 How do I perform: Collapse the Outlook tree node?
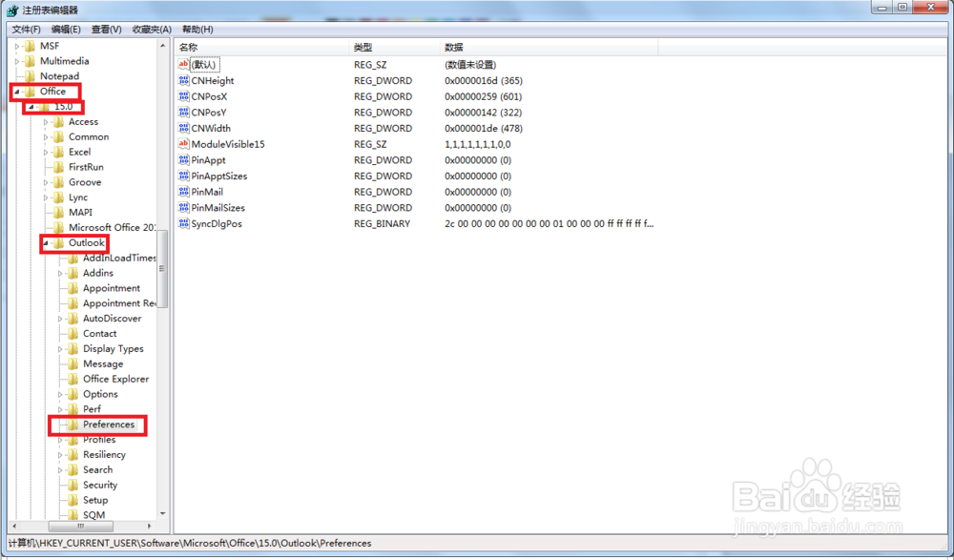coord(46,243)
